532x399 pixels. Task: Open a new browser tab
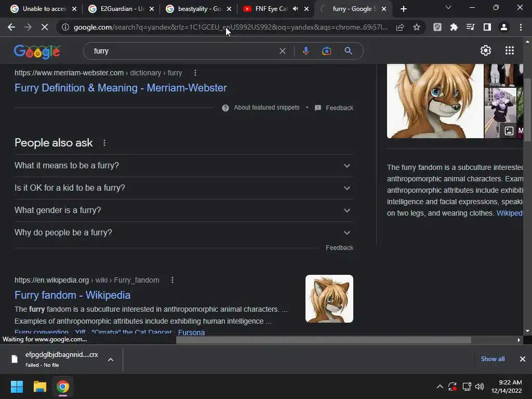coord(403,9)
